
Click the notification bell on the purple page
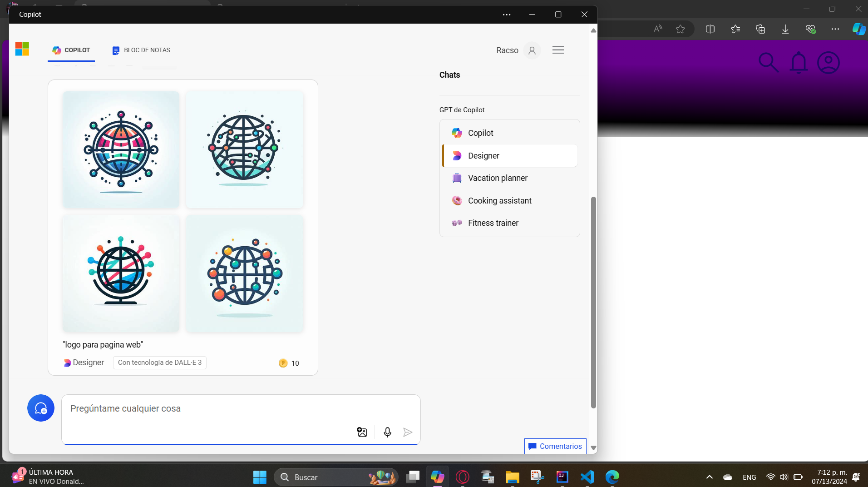pyautogui.click(x=799, y=63)
